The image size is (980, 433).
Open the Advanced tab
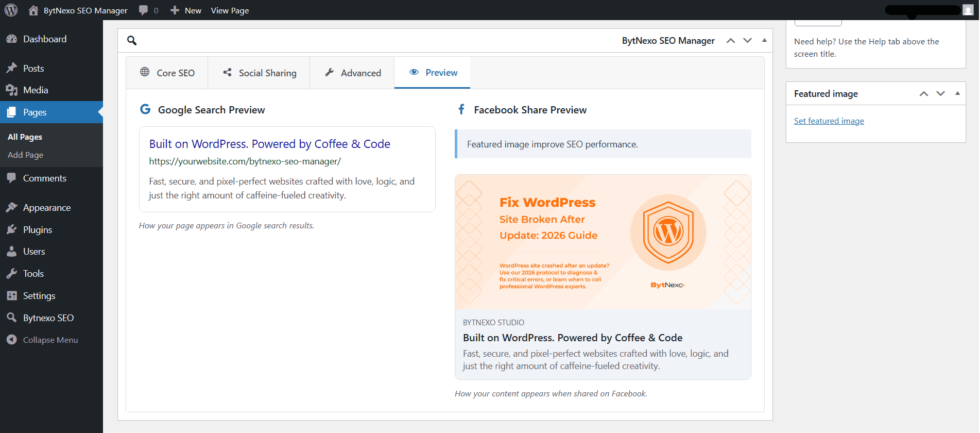click(353, 73)
